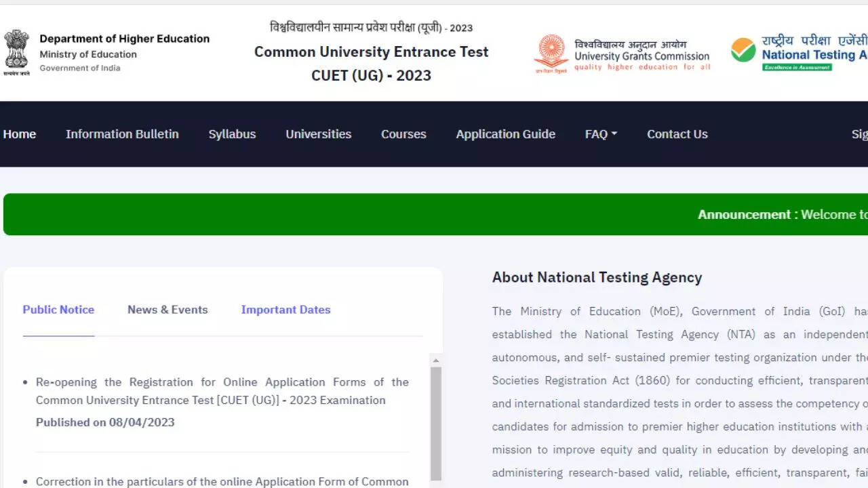Select Home in the navigation bar
The image size is (868, 488).
click(x=19, y=134)
